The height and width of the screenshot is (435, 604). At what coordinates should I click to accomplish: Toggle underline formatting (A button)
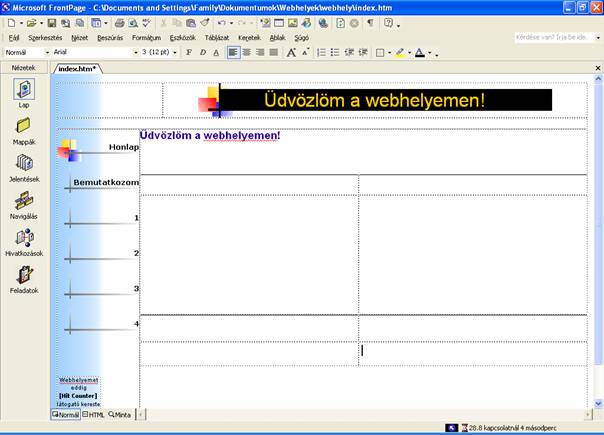[x=216, y=52]
